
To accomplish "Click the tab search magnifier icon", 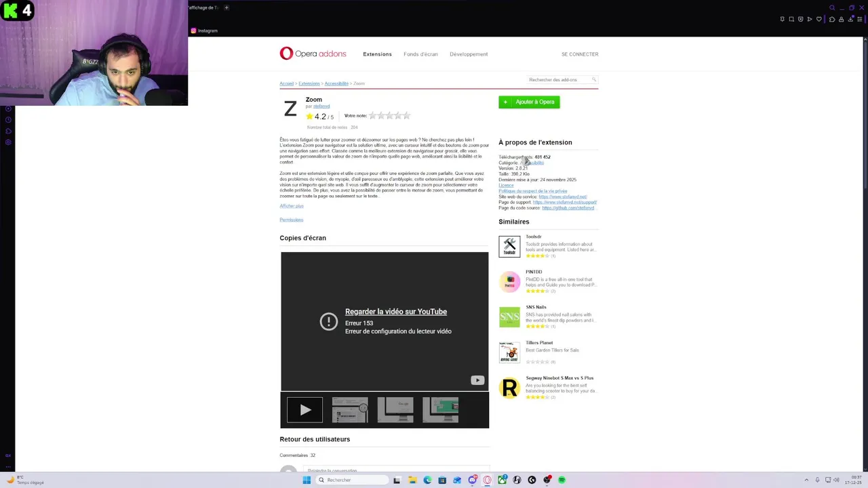I will click(832, 7).
